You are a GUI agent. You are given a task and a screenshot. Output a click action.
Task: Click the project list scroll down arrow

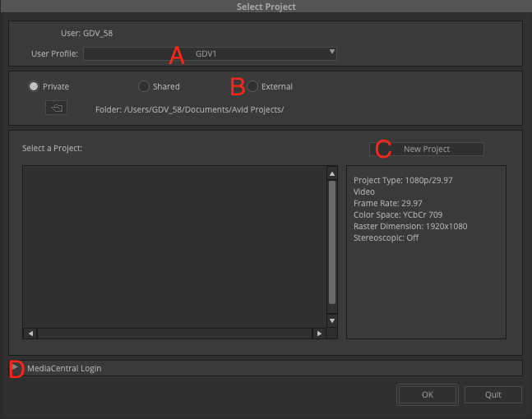332,320
